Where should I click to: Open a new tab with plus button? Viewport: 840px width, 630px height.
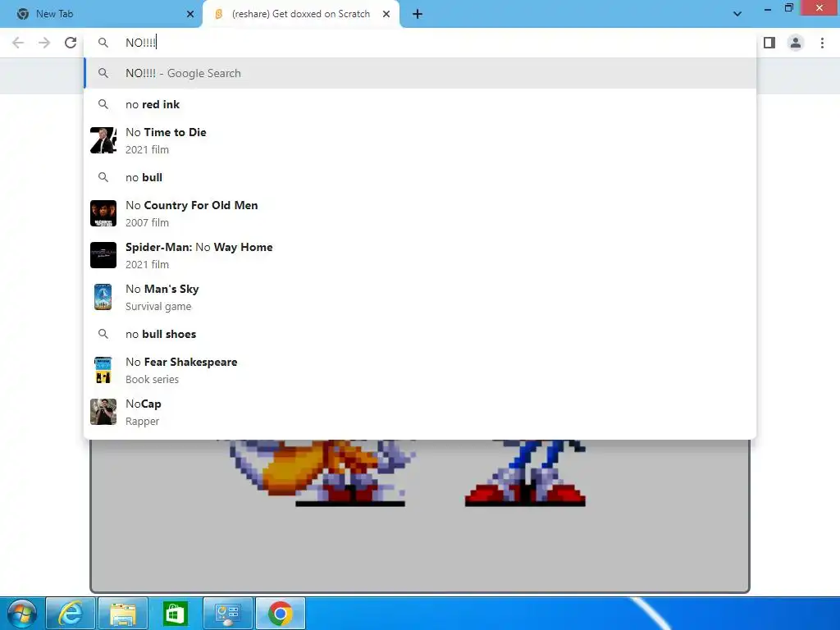(x=418, y=14)
